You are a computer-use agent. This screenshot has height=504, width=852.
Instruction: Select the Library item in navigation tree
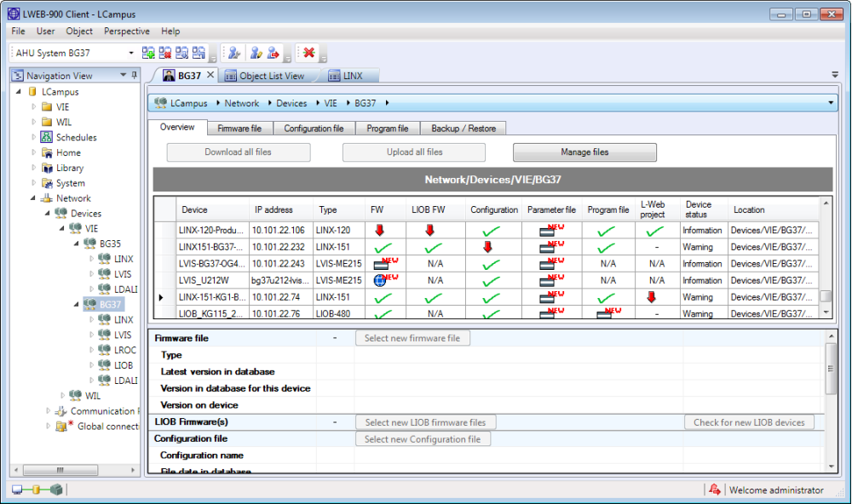70,168
